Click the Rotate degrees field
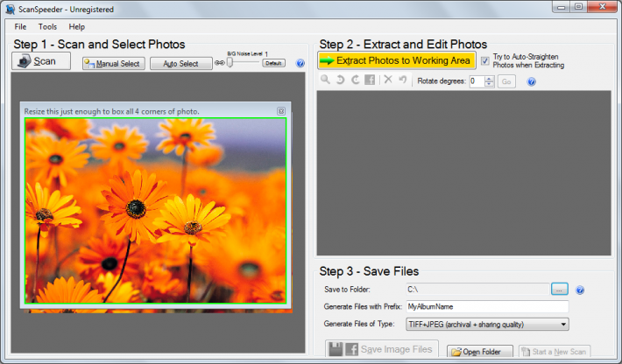The height and width of the screenshot is (364, 622). (x=477, y=81)
